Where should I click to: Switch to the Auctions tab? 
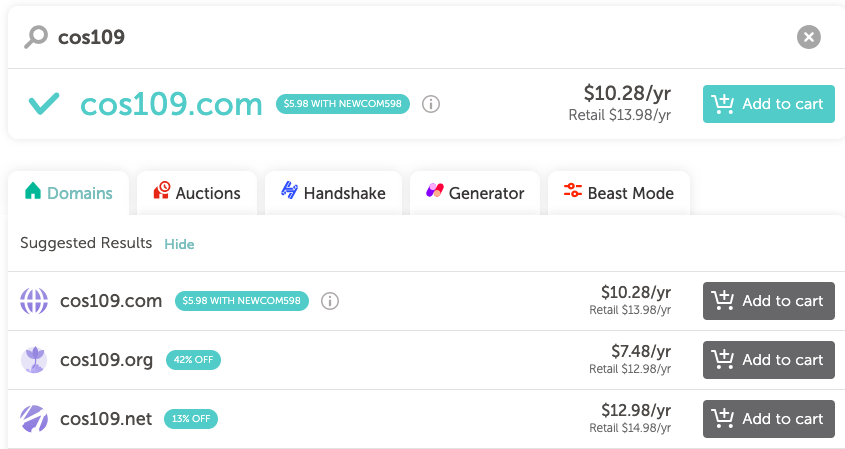[197, 193]
